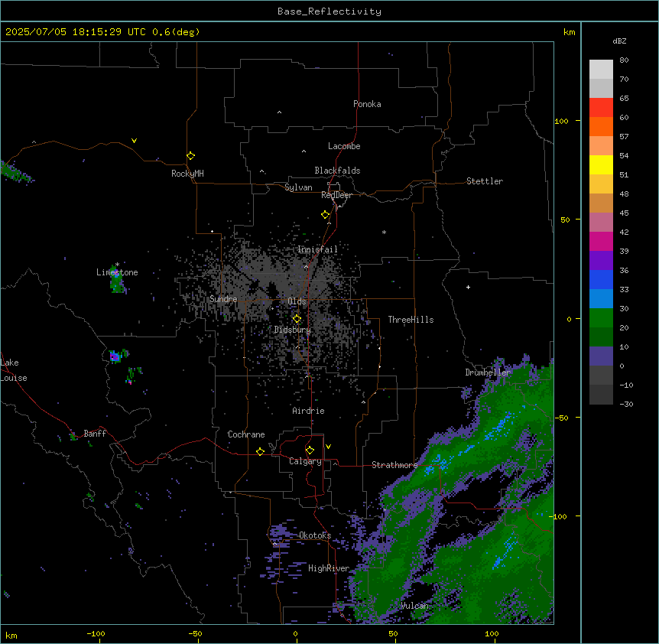Click the blue storm cell southwest of Limestone
659x644 pixels.
click(115, 356)
